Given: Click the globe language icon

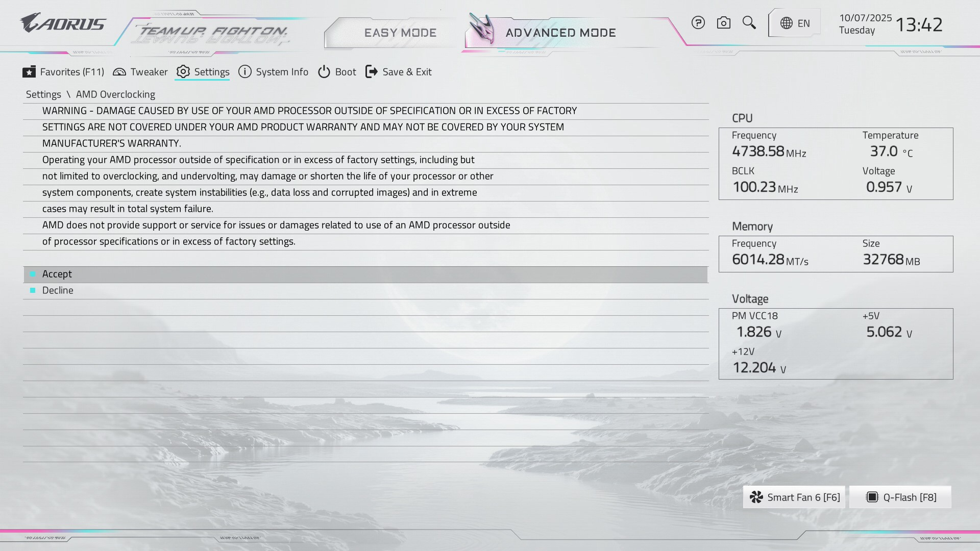Looking at the screenshot, I should (x=786, y=23).
